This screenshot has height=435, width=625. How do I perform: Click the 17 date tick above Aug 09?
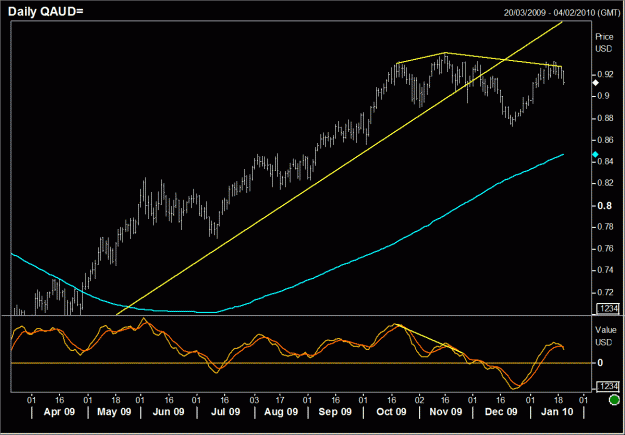click(280, 400)
